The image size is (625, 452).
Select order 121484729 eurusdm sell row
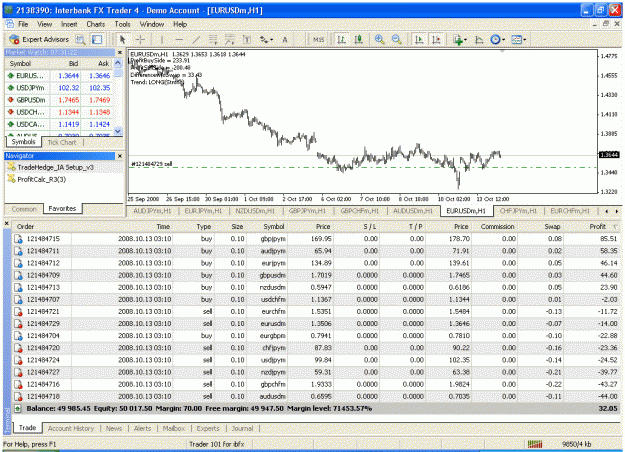[316, 324]
